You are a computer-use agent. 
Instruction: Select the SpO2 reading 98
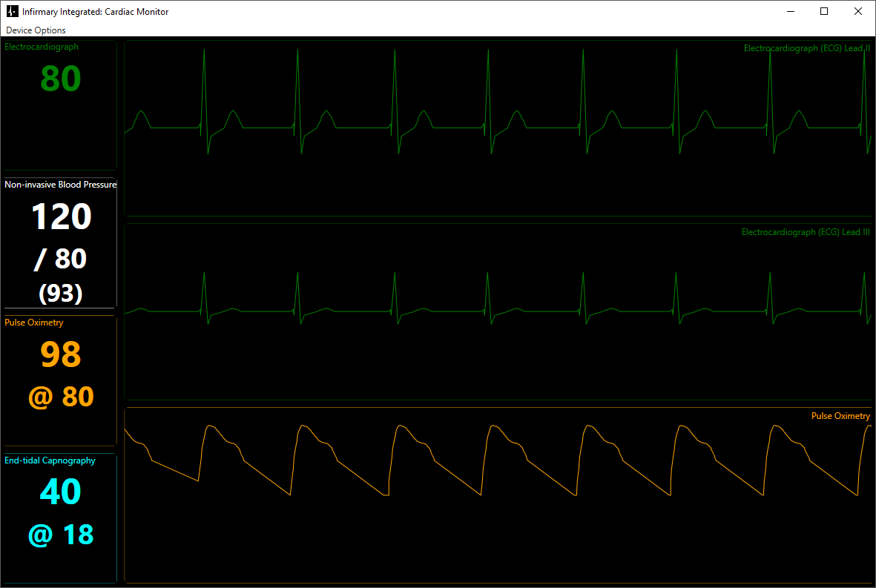click(61, 354)
